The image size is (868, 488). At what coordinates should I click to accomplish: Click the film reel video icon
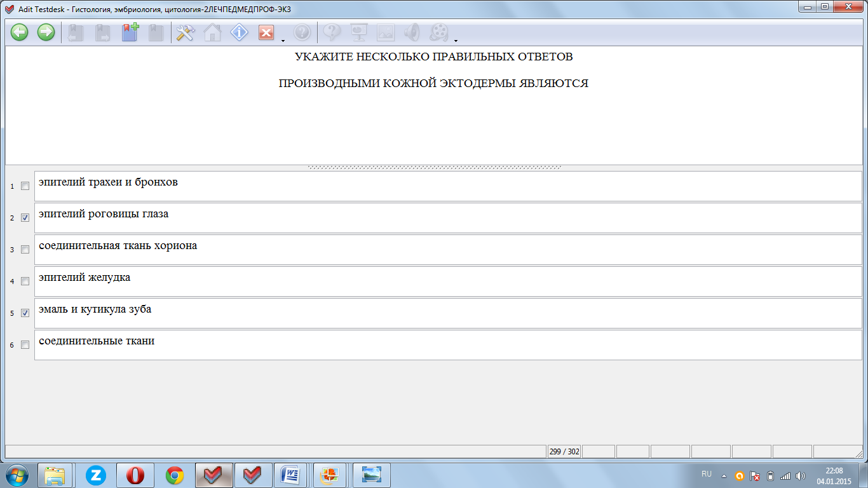439,32
